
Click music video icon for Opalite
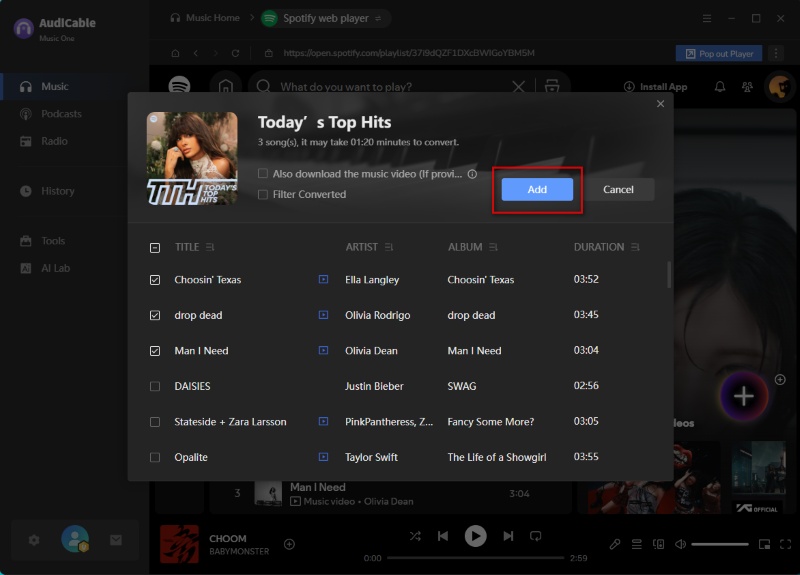click(323, 457)
